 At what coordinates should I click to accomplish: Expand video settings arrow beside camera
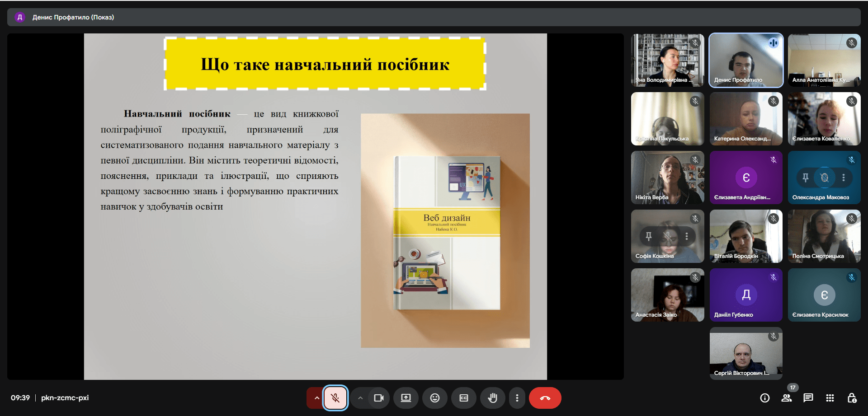click(360, 398)
